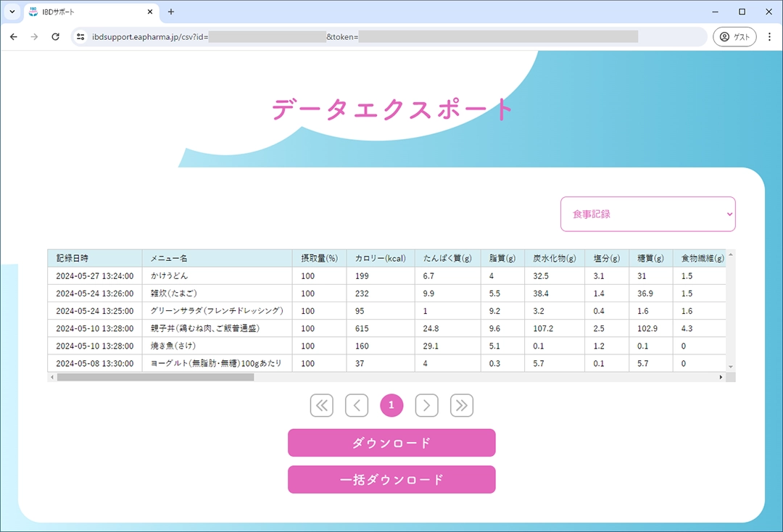
Task: Click the date 2024-05-24 13:26:00
Action: 95,294
